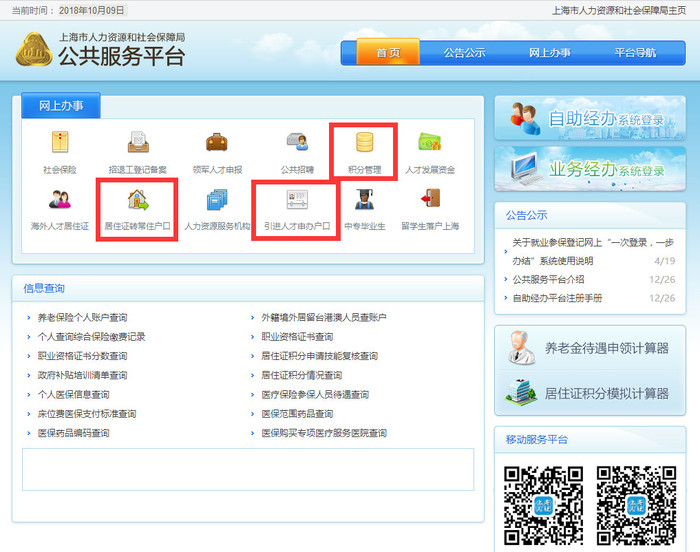Screen dimensions: 700x552
Task: Open 平台导航 menu item
Action: click(x=635, y=53)
